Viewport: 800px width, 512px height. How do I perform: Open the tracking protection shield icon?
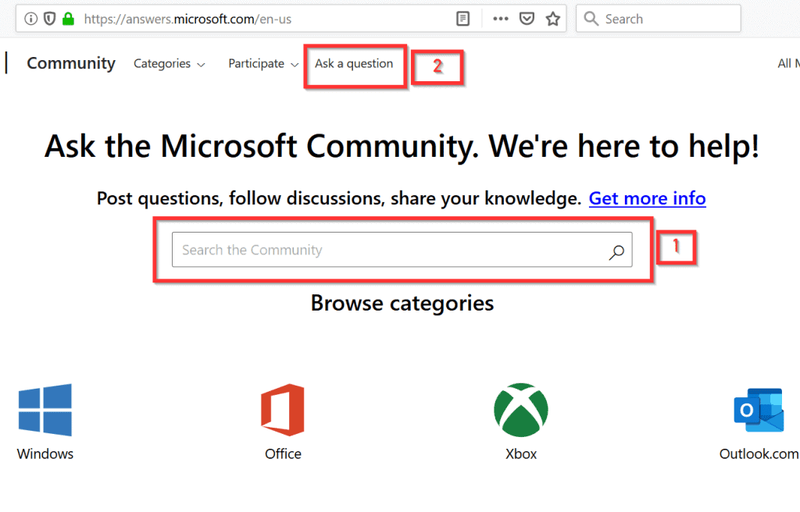point(49,19)
